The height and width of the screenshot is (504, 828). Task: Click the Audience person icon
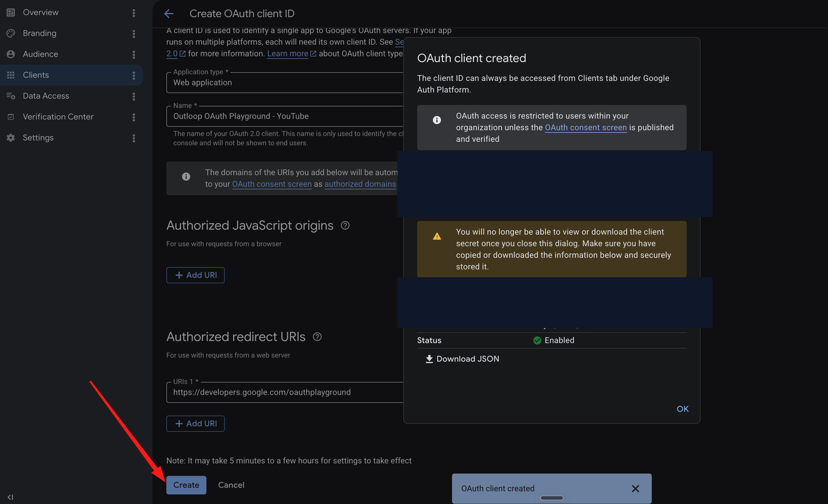11,54
